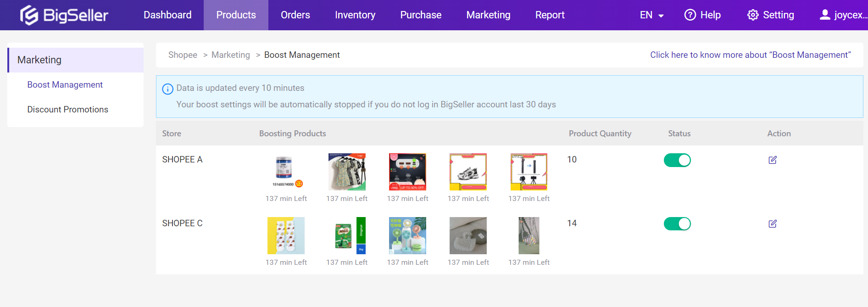This screenshot has height=307, width=868.
Task: Open Setting via the gear icon
Action: coord(752,15)
